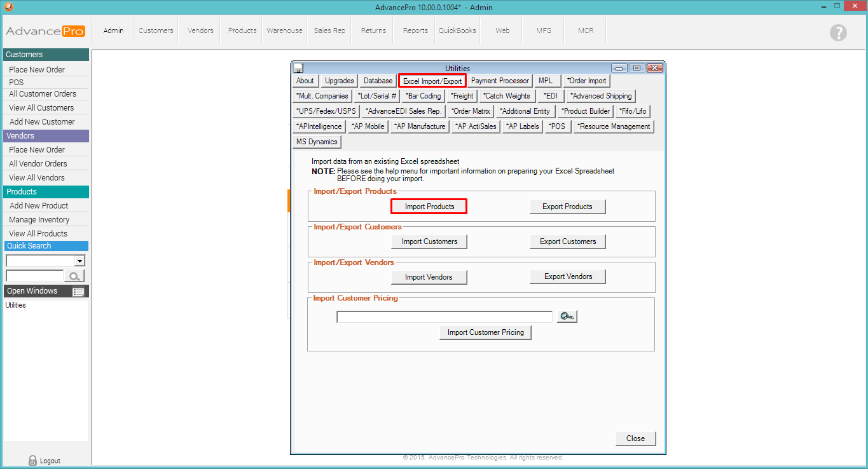Screen dimensions: 868x469
Task: Click the browse icon beside the pricing file field
Action: [567, 316]
